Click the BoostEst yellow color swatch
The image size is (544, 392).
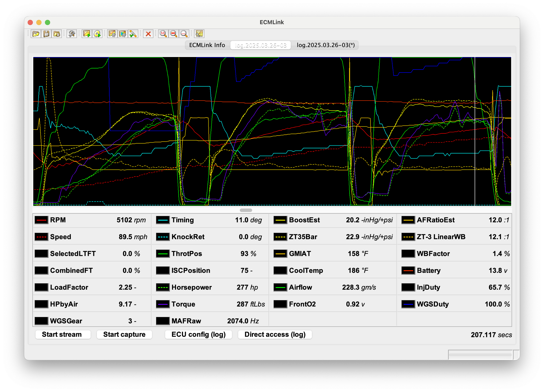280,220
